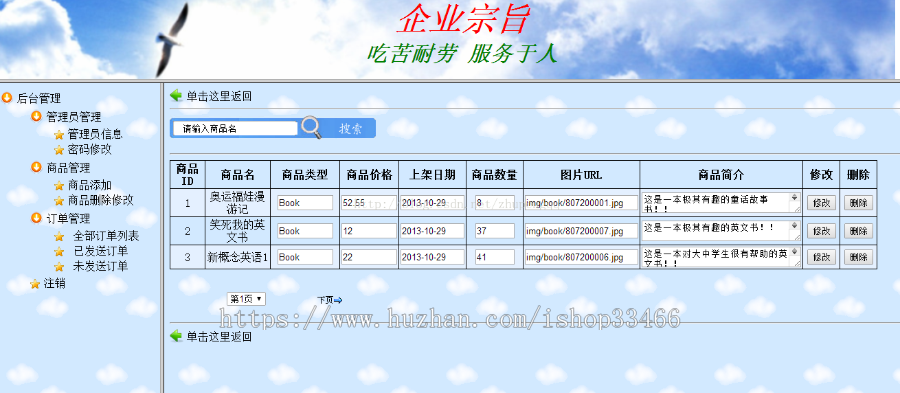900x393 pixels.
Task: Collapse the 订单管理 section
Action: tap(68, 218)
